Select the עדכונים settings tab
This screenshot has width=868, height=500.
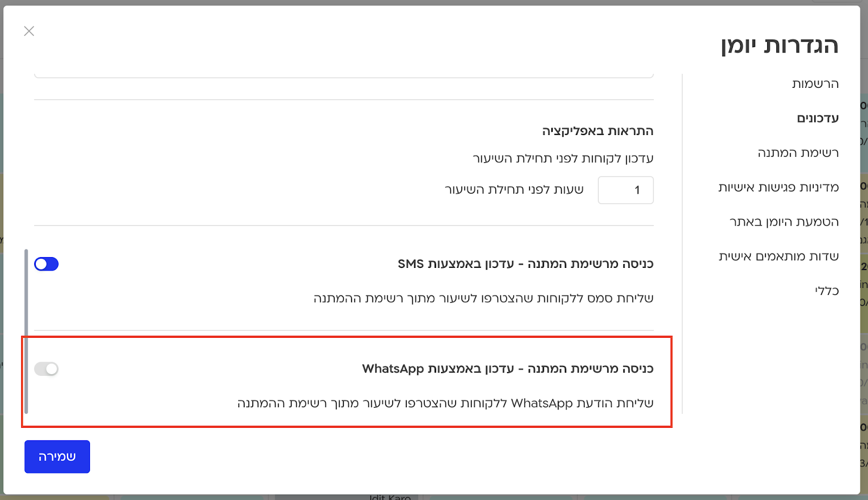[818, 118]
